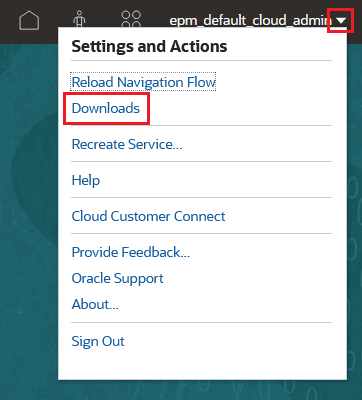Sign Out of the service
The width and height of the screenshot is (362, 400).
pyautogui.click(x=98, y=341)
